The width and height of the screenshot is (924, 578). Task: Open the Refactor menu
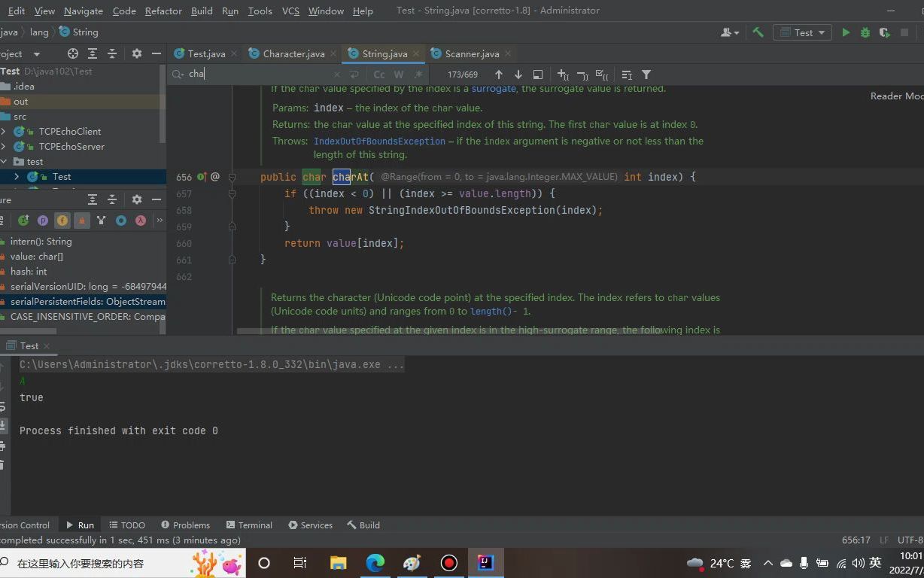pos(163,11)
